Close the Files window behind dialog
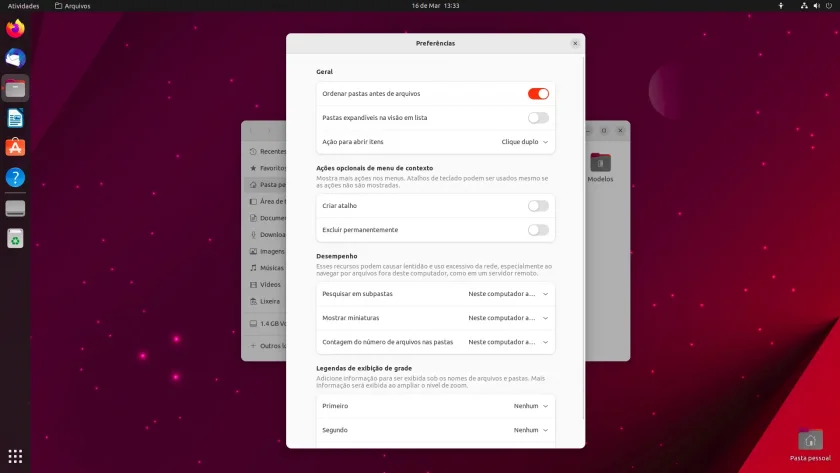840x473 pixels. [620, 131]
